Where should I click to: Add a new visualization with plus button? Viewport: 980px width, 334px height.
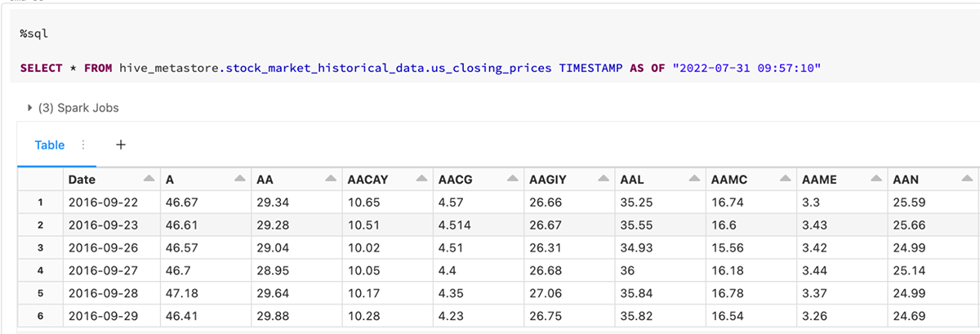click(121, 145)
